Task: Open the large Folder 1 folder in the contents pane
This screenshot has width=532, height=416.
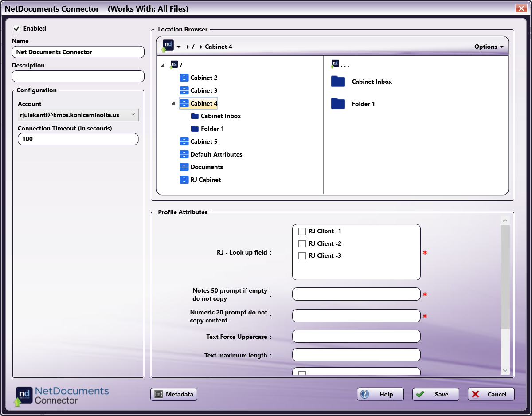Action: (338, 104)
